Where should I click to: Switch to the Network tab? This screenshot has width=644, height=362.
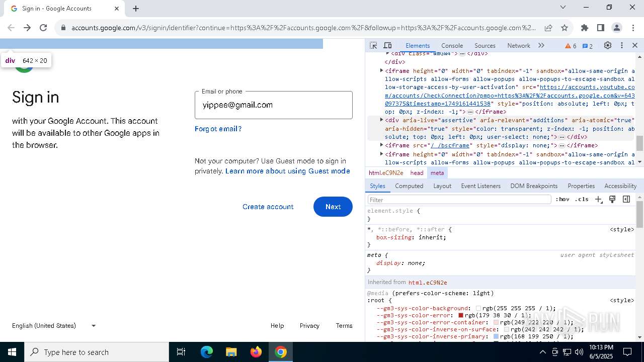click(x=519, y=45)
